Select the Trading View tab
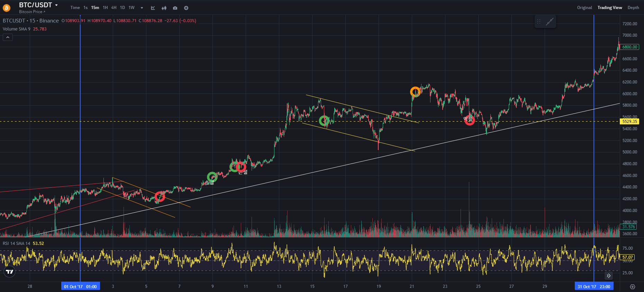The image size is (644, 292). point(610,8)
